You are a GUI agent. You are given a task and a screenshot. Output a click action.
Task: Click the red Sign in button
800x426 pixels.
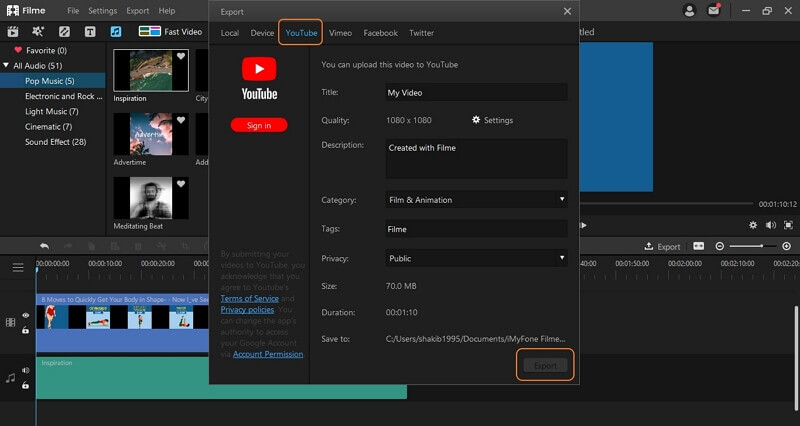coord(259,125)
